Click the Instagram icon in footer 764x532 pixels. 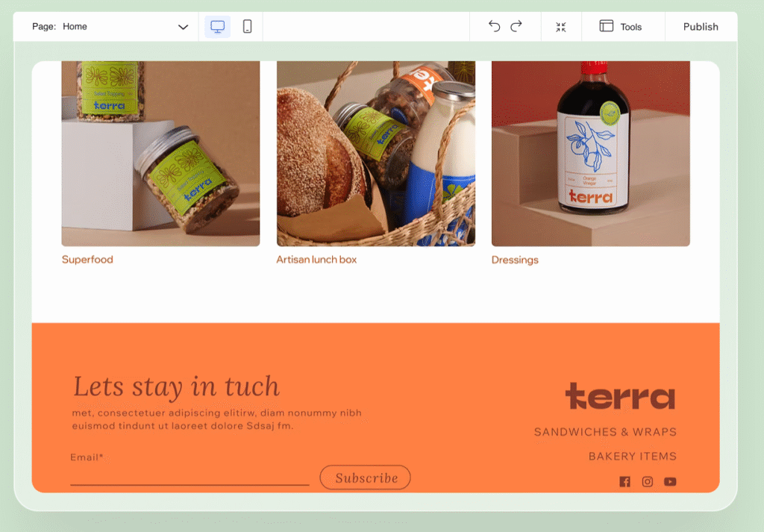(648, 482)
